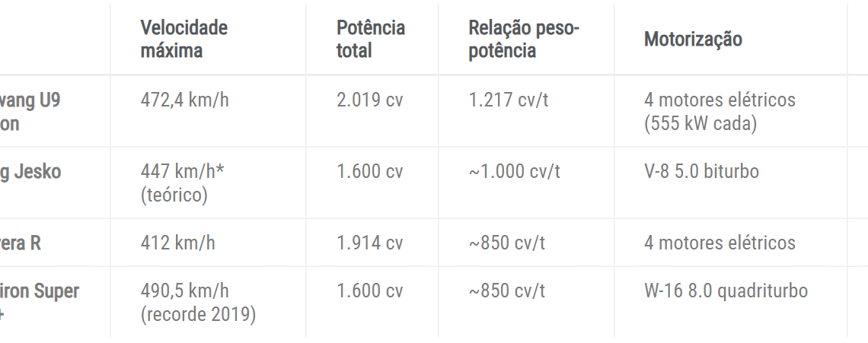The image size is (868, 343).
Task: Click the 447 km/h teórico cell
Action: point(182,183)
